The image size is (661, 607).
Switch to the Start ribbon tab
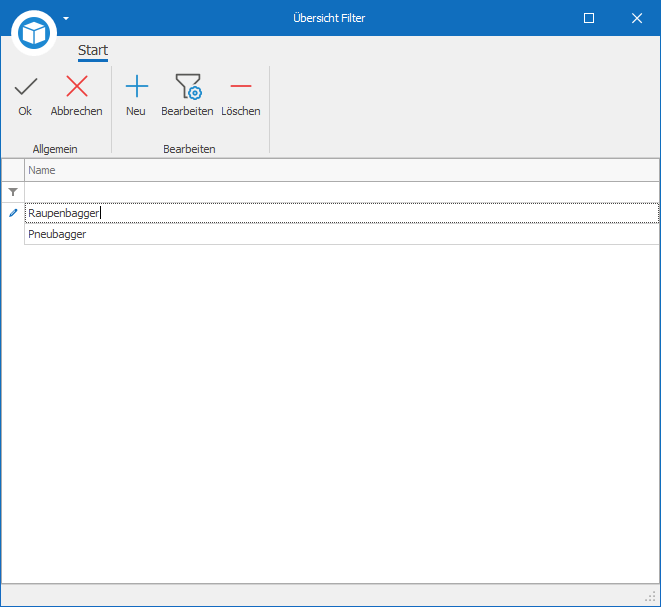pyautogui.click(x=93, y=51)
